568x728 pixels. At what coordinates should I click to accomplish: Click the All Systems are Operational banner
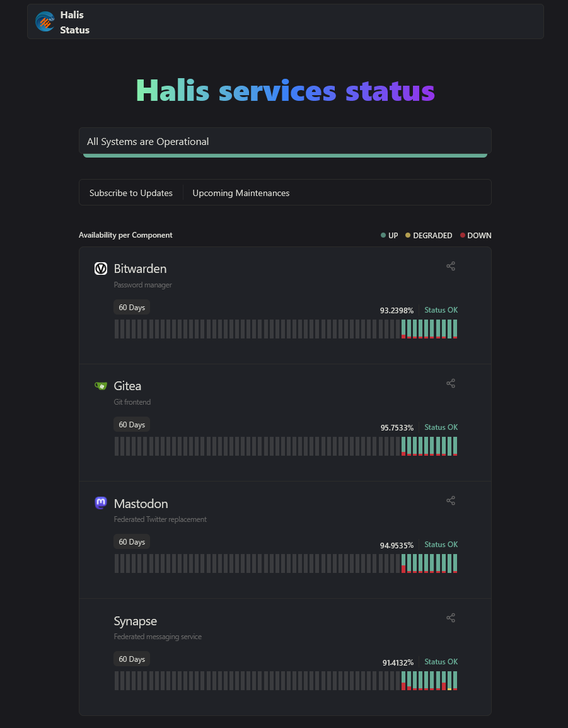285,142
